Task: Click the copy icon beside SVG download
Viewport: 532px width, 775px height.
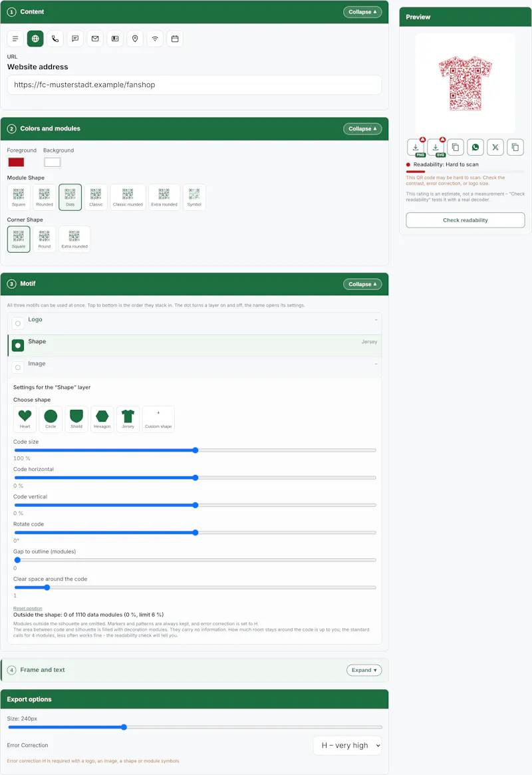Action: [x=456, y=147]
